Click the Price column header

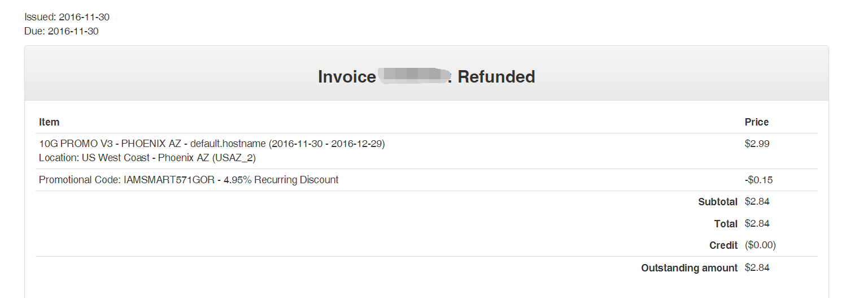pyautogui.click(x=757, y=122)
